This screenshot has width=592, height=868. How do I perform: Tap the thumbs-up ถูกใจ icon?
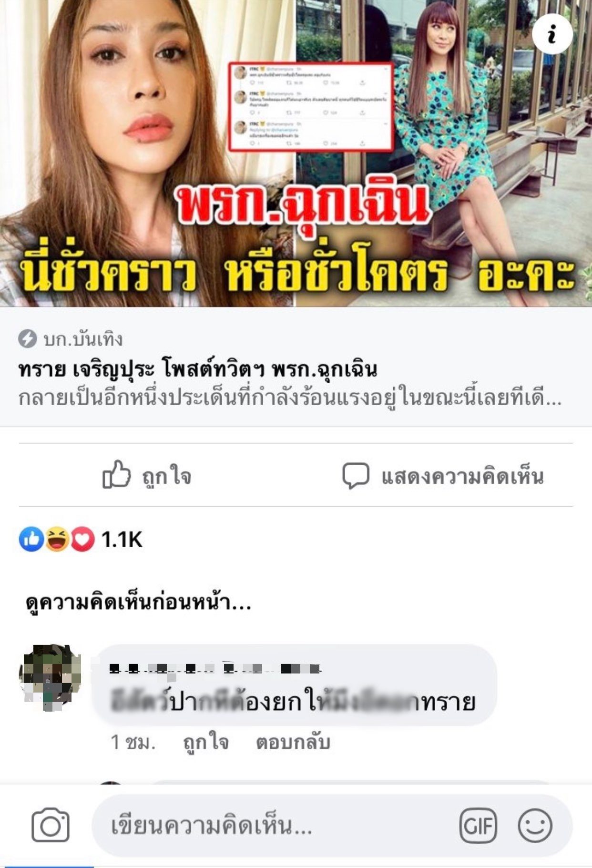117,475
